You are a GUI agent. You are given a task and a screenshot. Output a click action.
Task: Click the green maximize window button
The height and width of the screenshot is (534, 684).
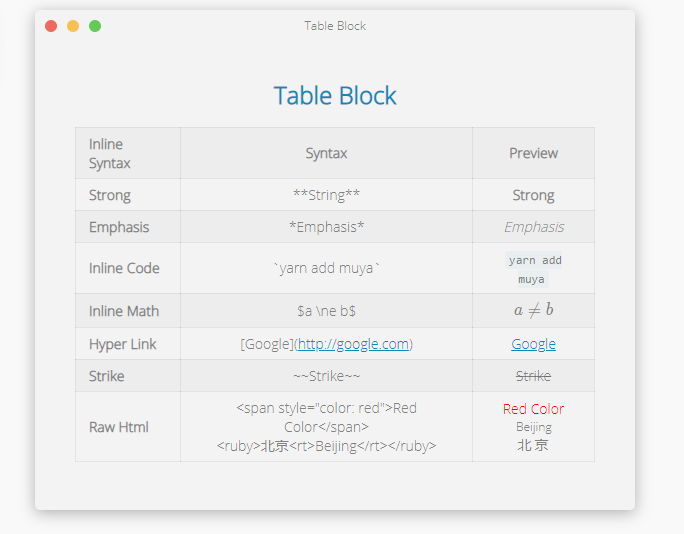click(95, 26)
